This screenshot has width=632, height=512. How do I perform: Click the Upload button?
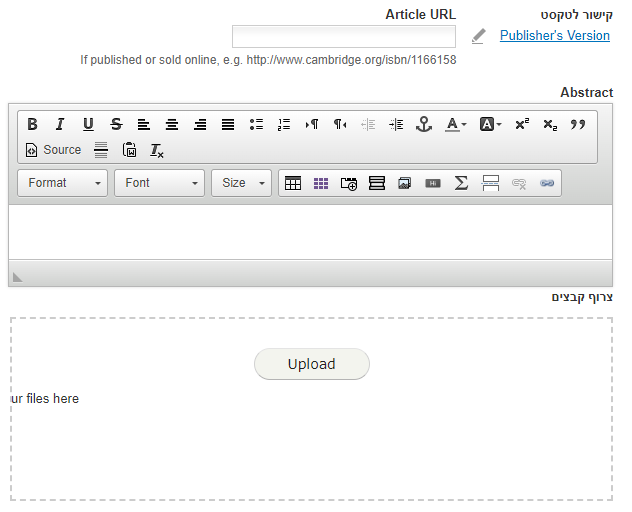(x=312, y=364)
